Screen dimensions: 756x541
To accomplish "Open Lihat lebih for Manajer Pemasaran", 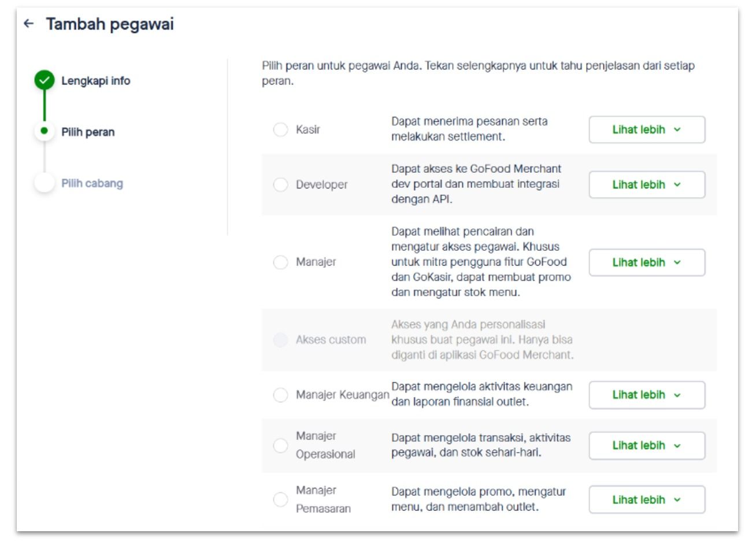I will tap(647, 499).
